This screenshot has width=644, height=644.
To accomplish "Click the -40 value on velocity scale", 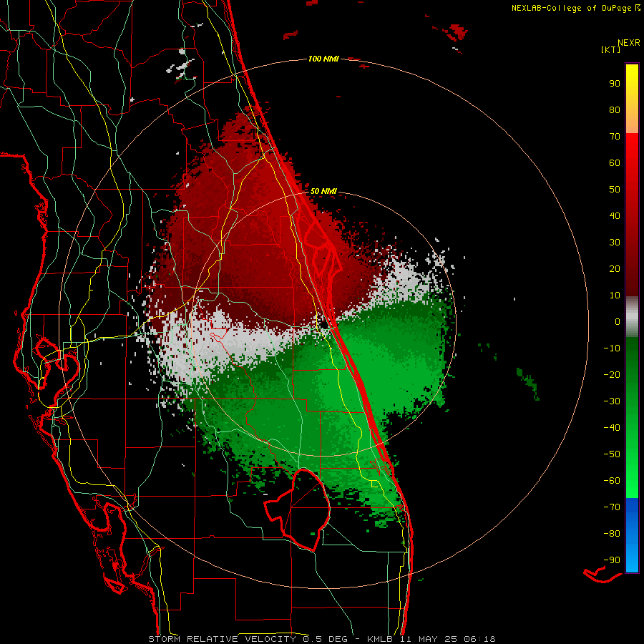I will point(612,428).
